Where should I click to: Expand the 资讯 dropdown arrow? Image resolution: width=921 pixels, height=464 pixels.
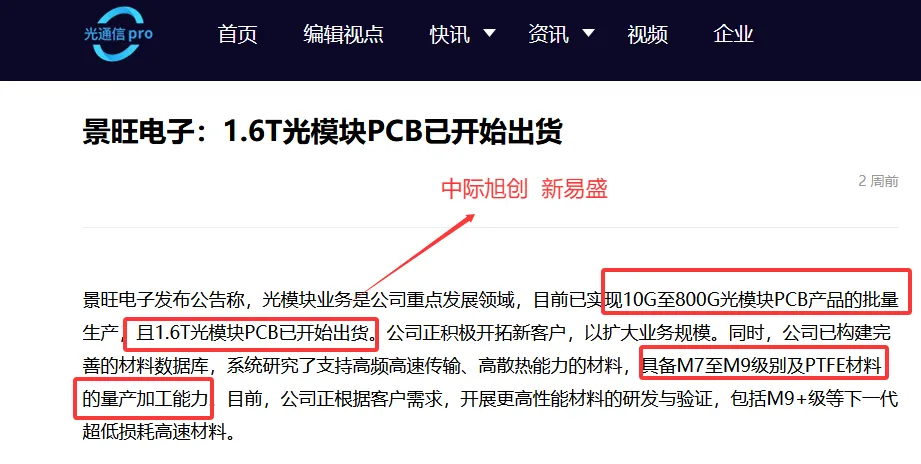pyautogui.click(x=588, y=33)
